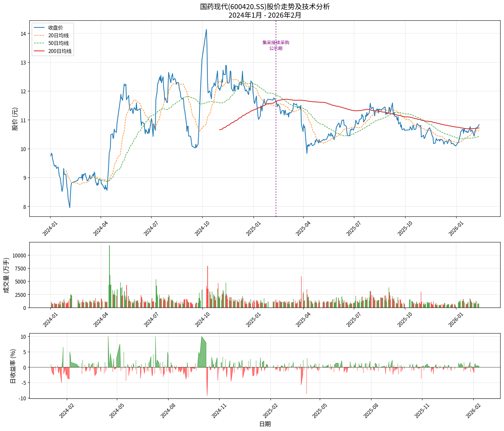Click the 14 tick on price axis
The image size is (504, 431).
pyautogui.click(x=23, y=34)
